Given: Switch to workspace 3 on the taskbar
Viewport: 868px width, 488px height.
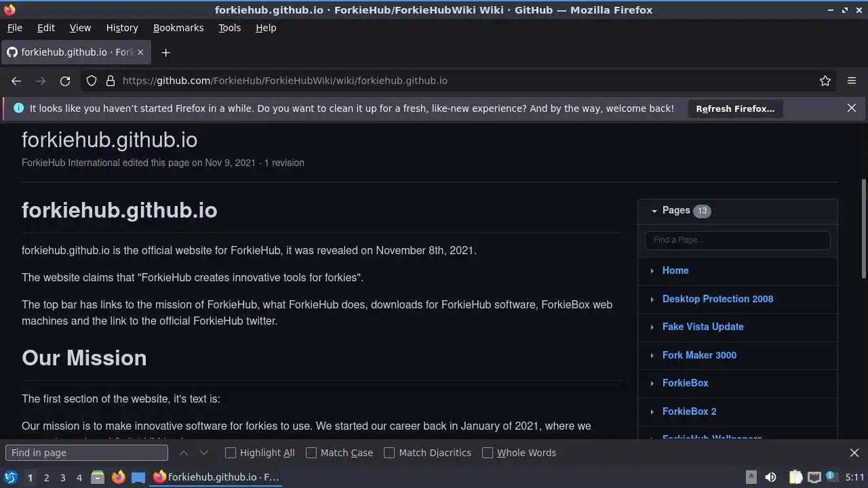Looking at the screenshot, I should [62, 477].
